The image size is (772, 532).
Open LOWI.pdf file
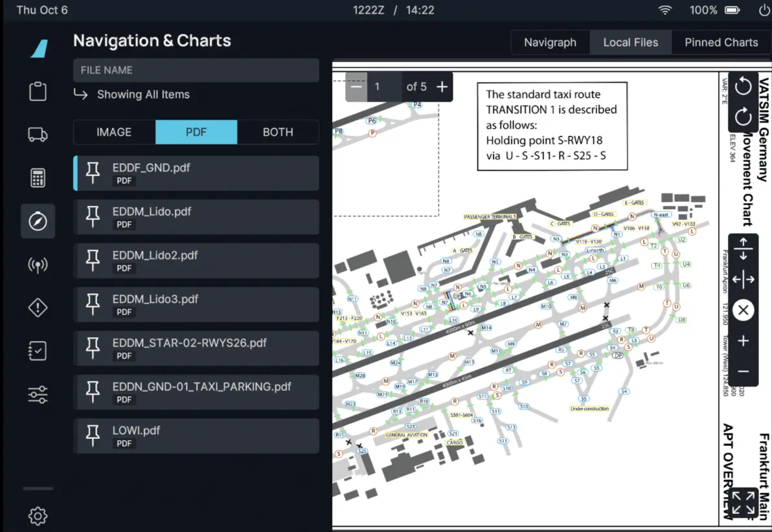(x=196, y=436)
